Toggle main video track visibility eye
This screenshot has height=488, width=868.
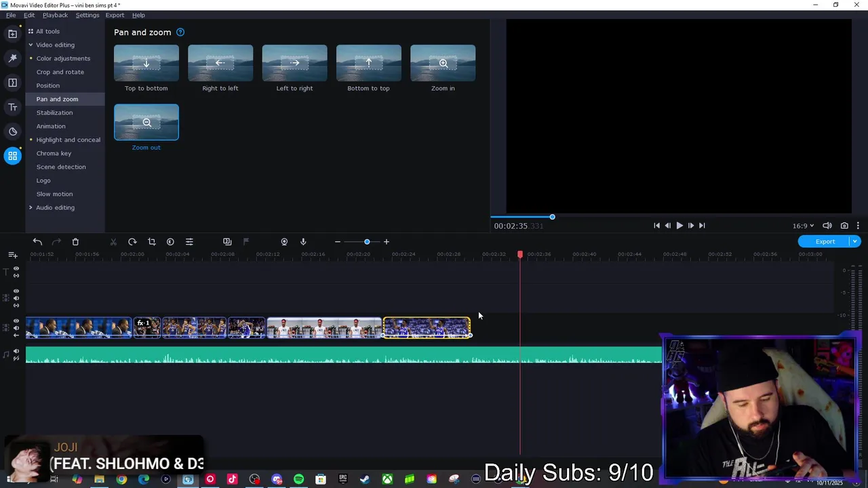point(16,321)
